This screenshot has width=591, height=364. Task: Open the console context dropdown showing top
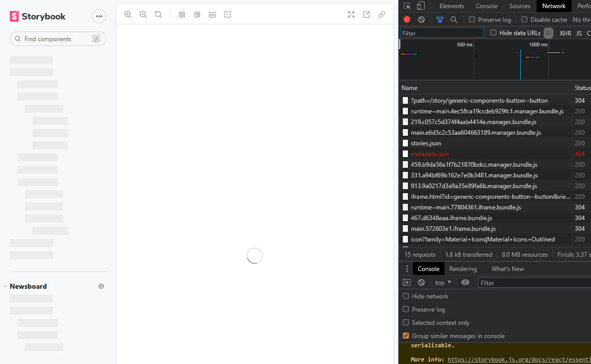click(x=442, y=282)
